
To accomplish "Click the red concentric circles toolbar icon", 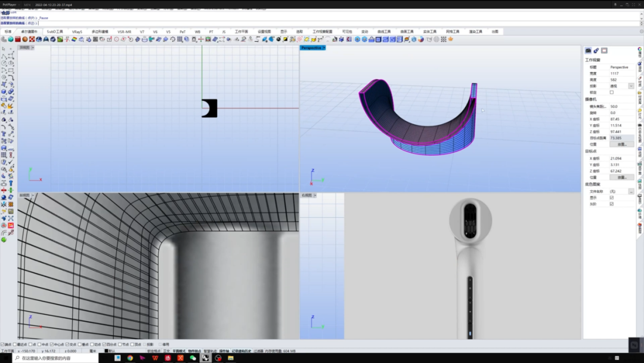I will (299, 39).
